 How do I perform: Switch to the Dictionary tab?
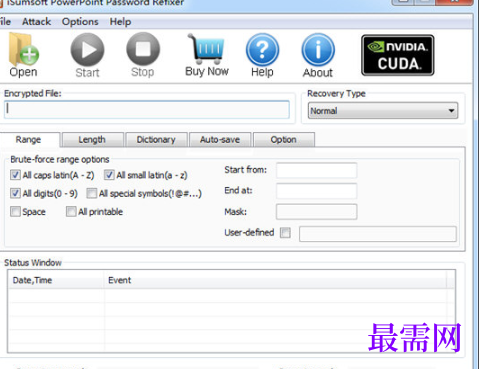156,140
